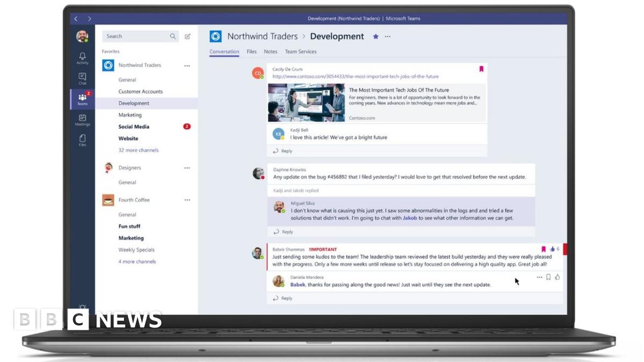The image size is (644, 362).
Task: Switch to the Files tab
Action: (252, 52)
